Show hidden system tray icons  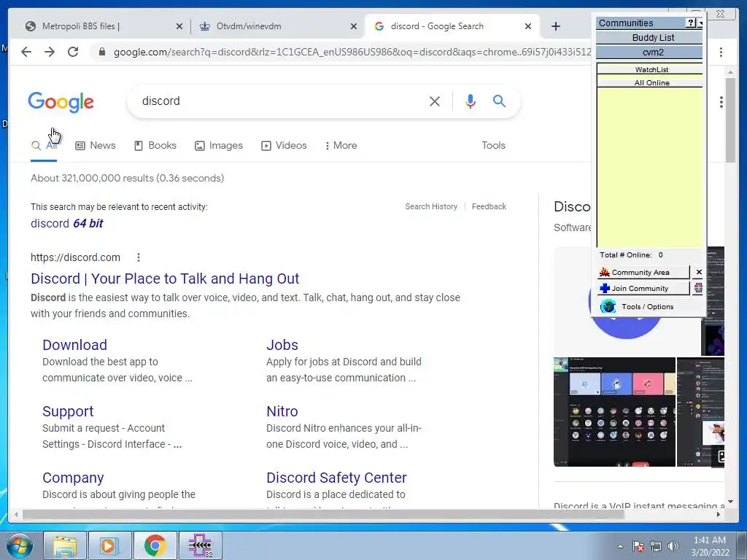tap(620, 546)
